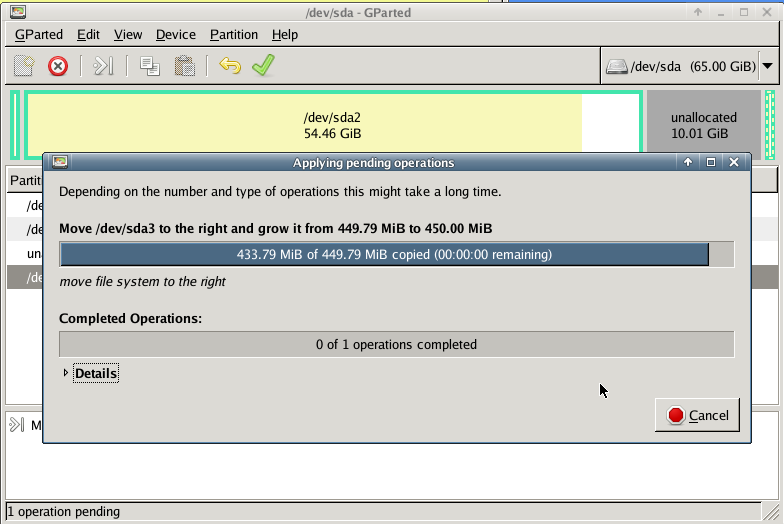
Task: Open the Partition menu
Action: [234, 34]
